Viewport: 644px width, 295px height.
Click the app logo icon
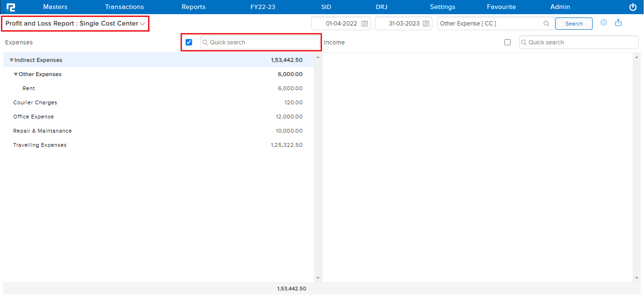[x=10, y=7]
